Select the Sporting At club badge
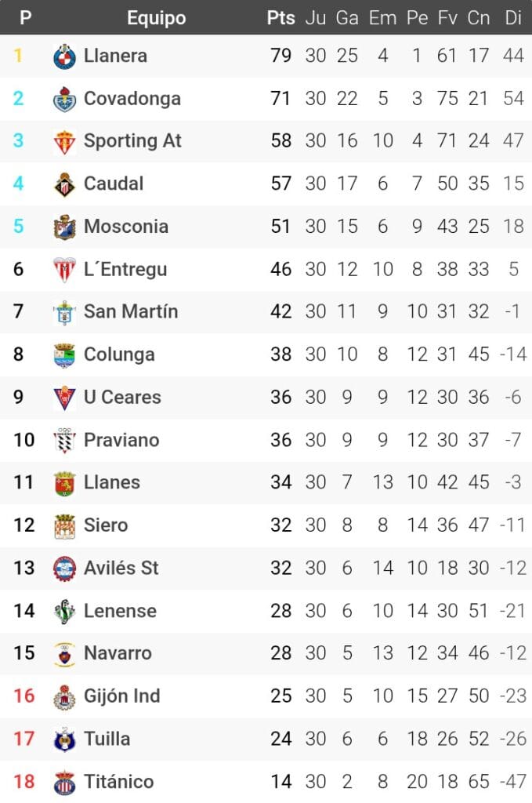Image resolution: width=532 pixels, height=803 pixels. 64,141
